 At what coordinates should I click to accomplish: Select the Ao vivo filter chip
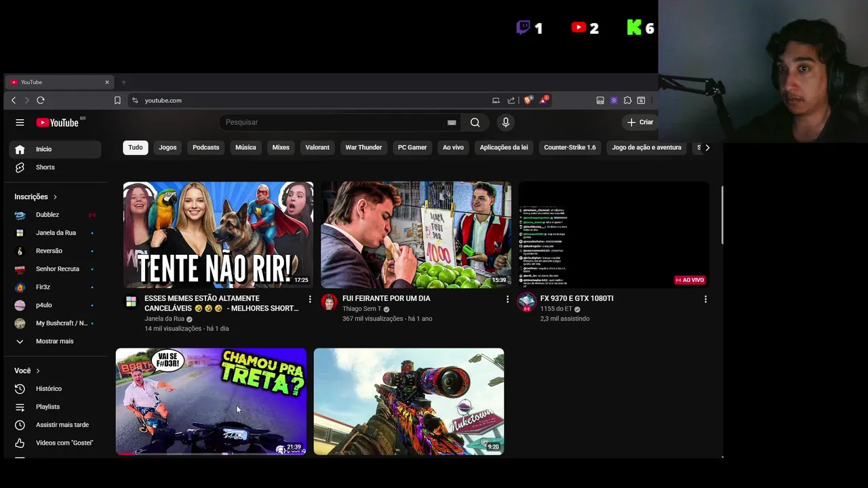click(x=453, y=148)
